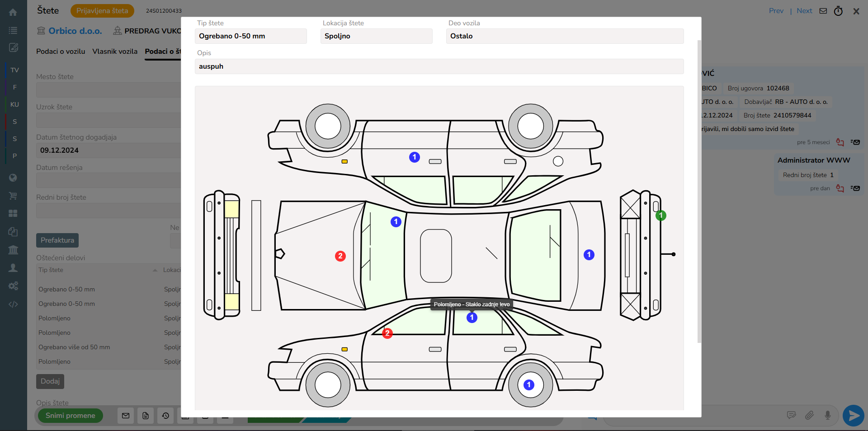Open the settings gears sidebar icon
Screen dimensions: 868x431
(x=13, y=286)
